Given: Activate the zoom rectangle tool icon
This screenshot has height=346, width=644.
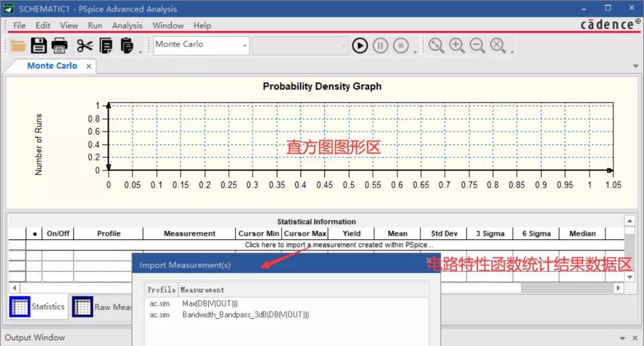Looking at the screenshot, I should pos(436,45).
